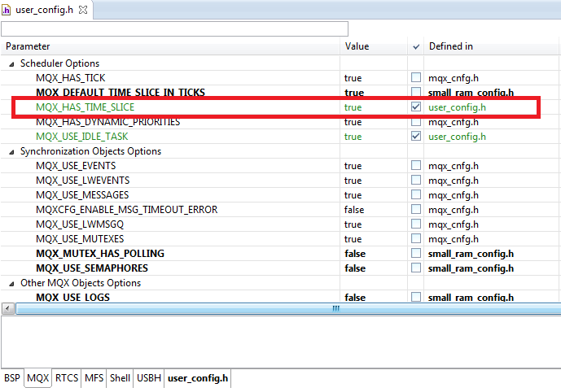The height and width of the screenshot is (392, 561).
Task: Uncheck the MQX_HAS_TIME_SLICE checkbox
Action: tap(416, 107)
